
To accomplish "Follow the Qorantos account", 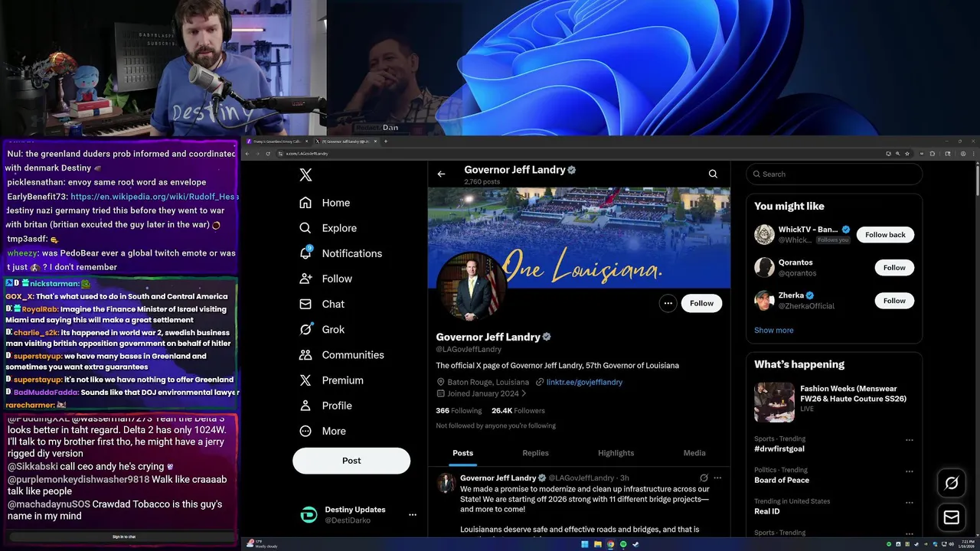I will coord(894,268).
